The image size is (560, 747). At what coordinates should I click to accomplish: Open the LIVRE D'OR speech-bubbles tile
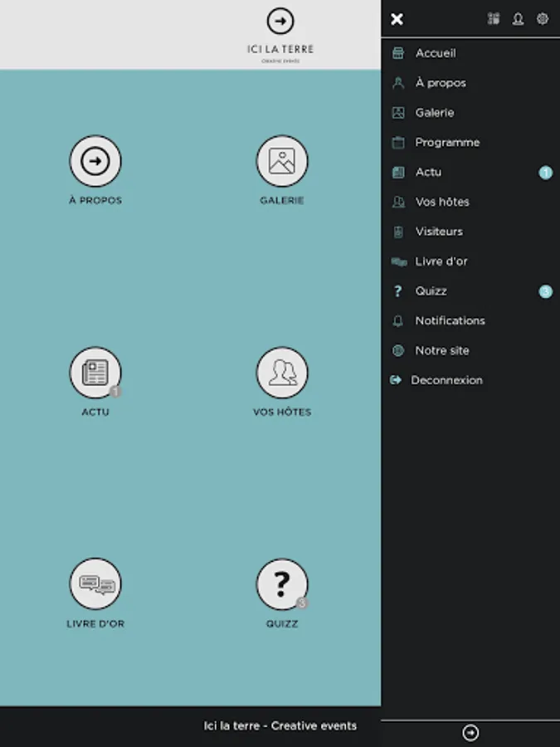tap(95, 584)
